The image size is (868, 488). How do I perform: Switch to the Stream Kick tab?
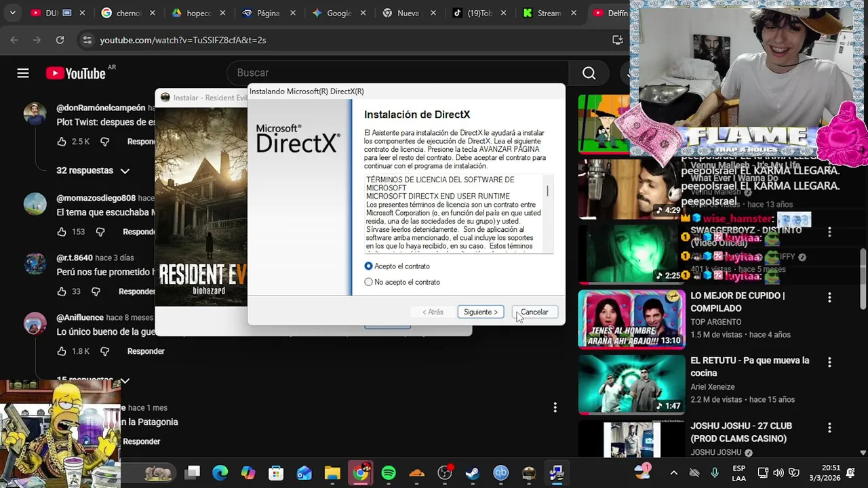(x=551, y=13)
